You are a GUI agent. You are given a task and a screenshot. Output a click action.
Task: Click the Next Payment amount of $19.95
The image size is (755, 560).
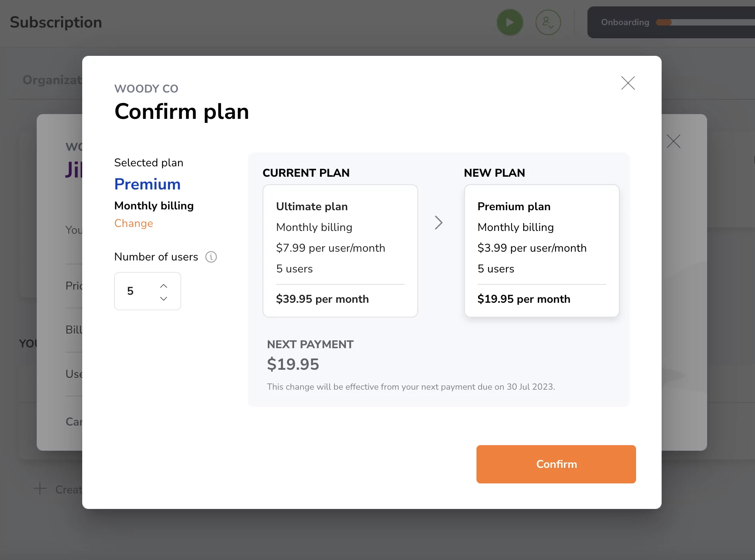click(293, 364)
